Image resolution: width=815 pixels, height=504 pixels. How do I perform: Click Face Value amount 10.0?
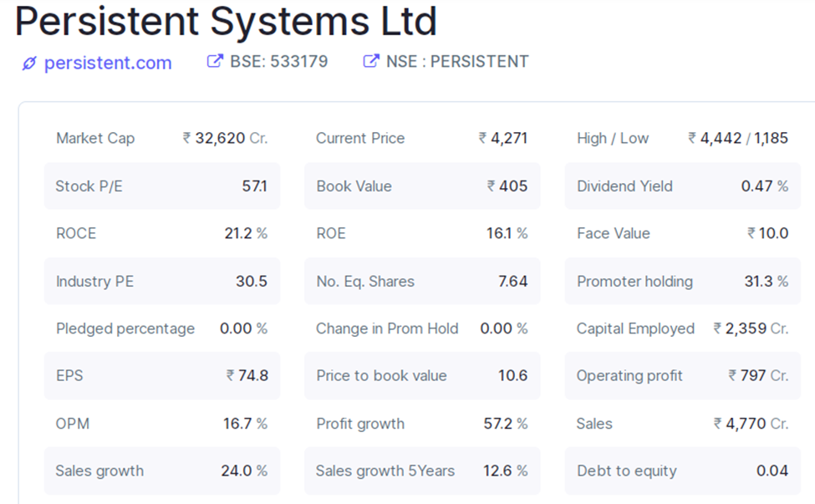(x=767, y=233)
